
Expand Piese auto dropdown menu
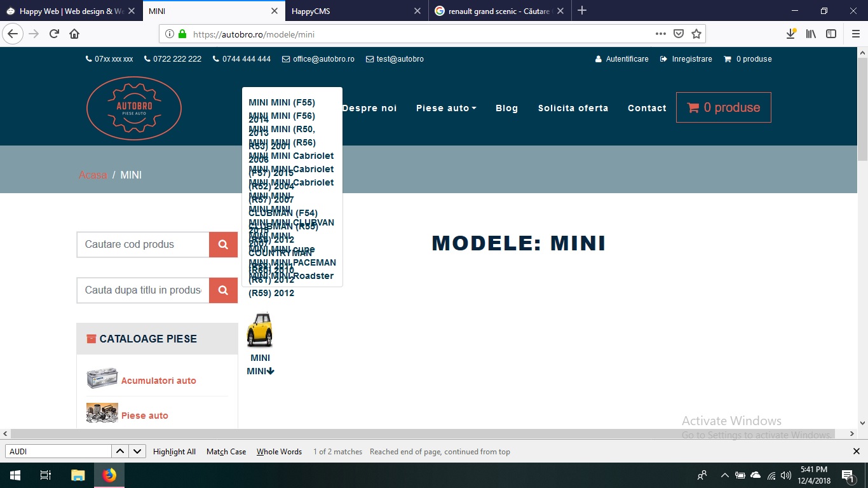point(446,108)
